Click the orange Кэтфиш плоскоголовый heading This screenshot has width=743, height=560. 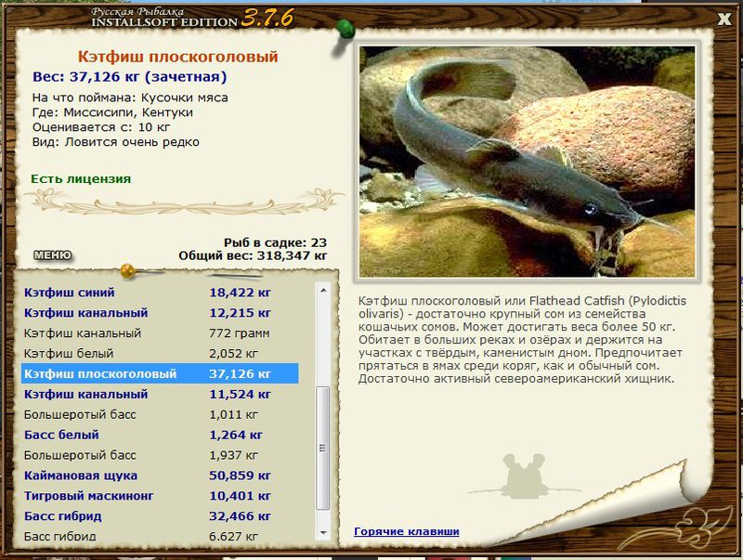click(x=177, y=57)
